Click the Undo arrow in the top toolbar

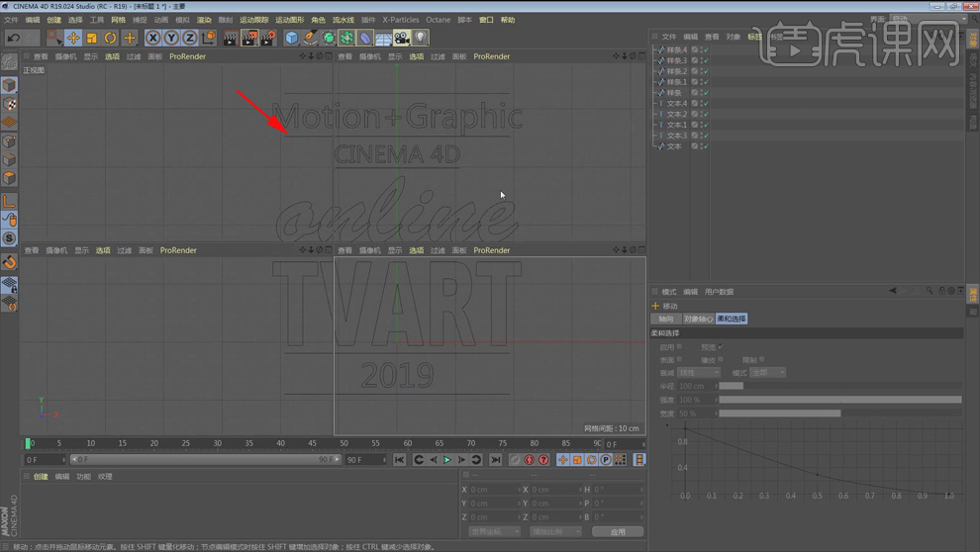click(x=13, y=39)
